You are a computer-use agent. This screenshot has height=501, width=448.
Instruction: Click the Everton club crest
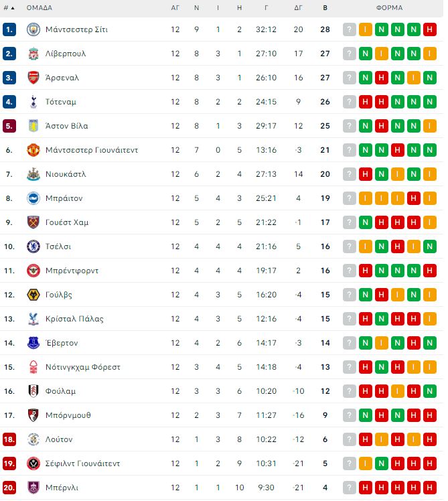[33, 343]
